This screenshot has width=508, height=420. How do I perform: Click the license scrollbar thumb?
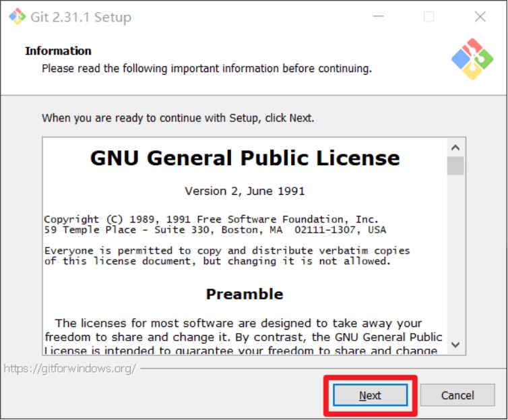455,166
